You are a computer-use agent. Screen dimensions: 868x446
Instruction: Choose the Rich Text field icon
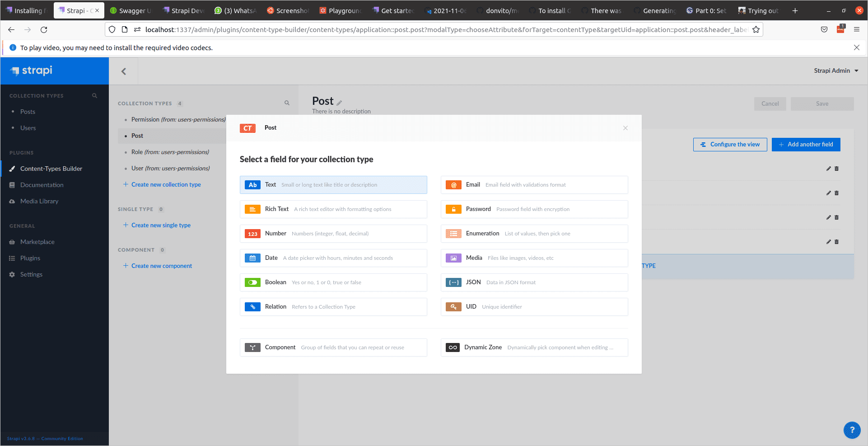tap(252, 209)
